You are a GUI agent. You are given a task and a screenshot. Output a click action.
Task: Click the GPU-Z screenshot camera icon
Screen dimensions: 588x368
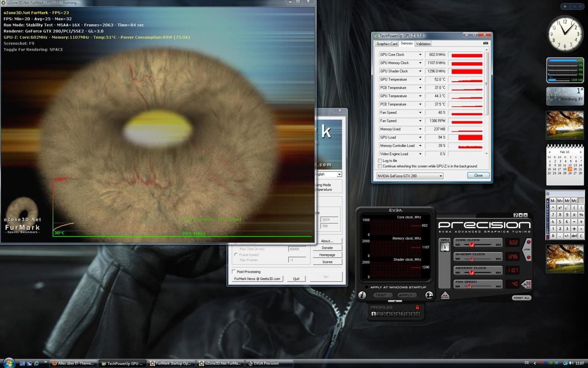[x=485, y=43]
